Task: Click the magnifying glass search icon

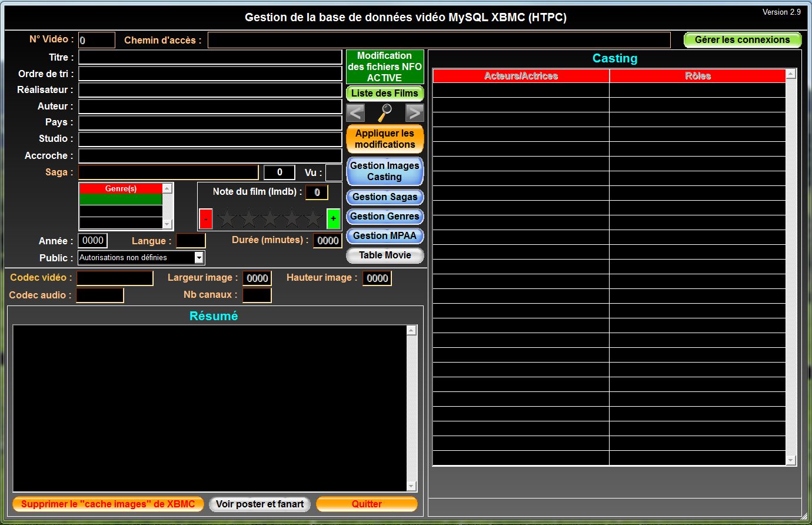Action: tap(385, 112)
